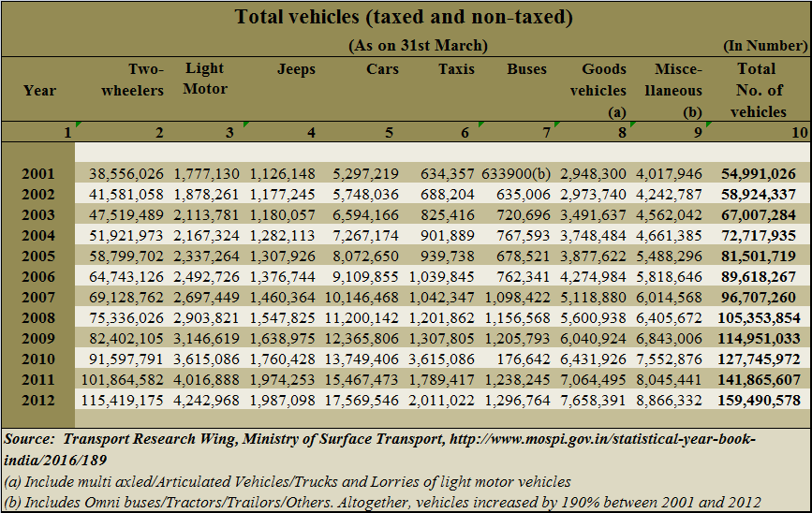Image resolution: width=812 pixels, height=513 pixels.
Task: Click the 'Jeeps' column header
Action: 296,69
